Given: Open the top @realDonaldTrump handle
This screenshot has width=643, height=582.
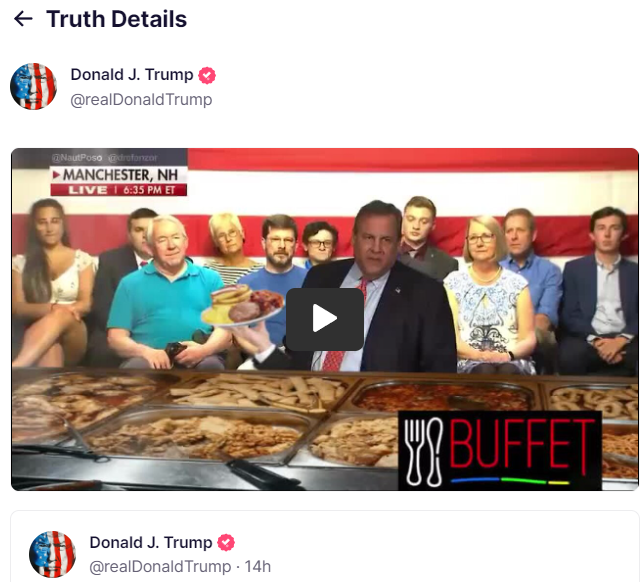Looking at the screenshot, I should tap(141, 100).
